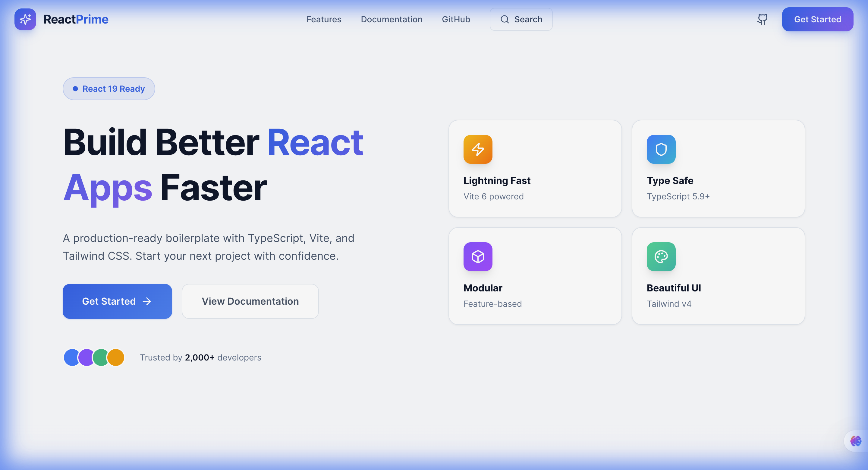Click the arrow in hero Get Started
This screenshot has width=868, height=470.
147,301
